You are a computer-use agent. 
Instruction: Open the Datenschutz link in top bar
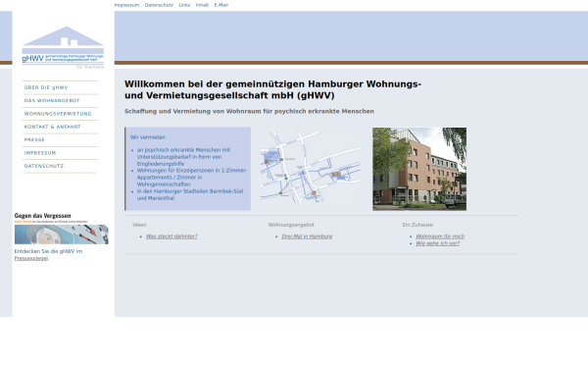point(159,5)
